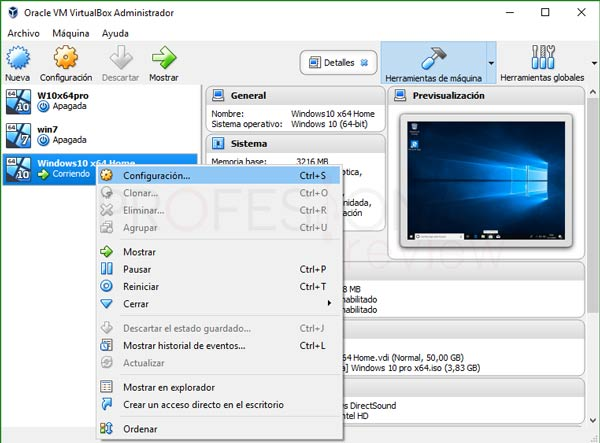Click the Mostrar en explorador icon
Viewport: 600px width, 443px height.
(106, 387)
